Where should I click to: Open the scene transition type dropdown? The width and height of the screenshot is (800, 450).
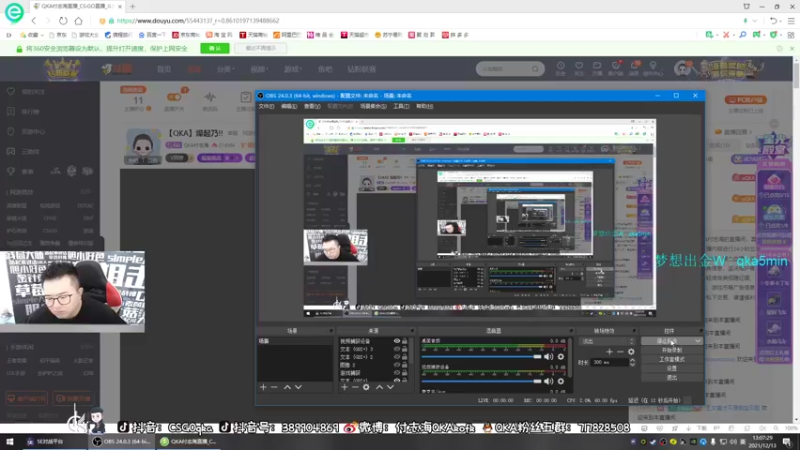(x=608, y=341)
